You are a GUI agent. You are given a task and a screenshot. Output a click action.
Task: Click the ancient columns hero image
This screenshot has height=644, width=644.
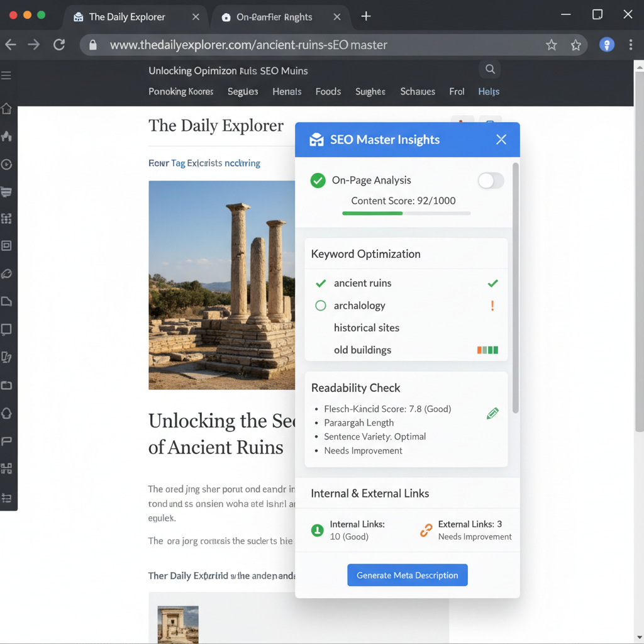coord(222,285)
